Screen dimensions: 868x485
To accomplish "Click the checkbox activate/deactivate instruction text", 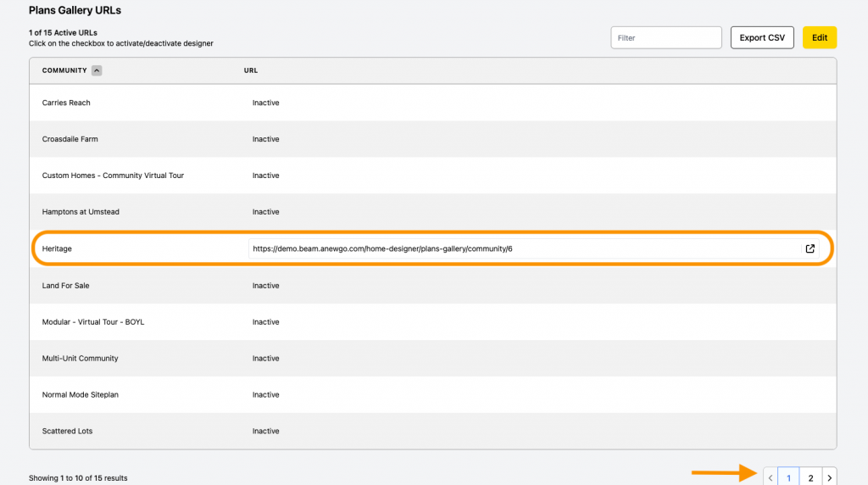I will click(120, 43).
